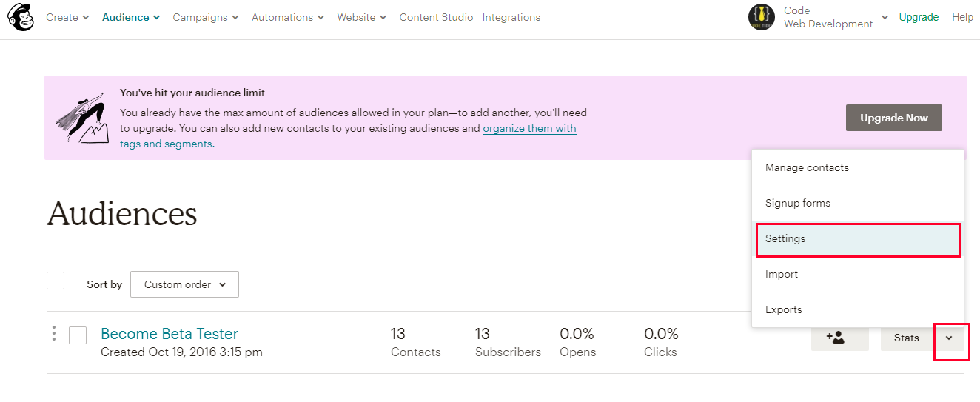Expand the Create menu
The height and width of the screenshot is (402, 980).
tap(67, 17)
